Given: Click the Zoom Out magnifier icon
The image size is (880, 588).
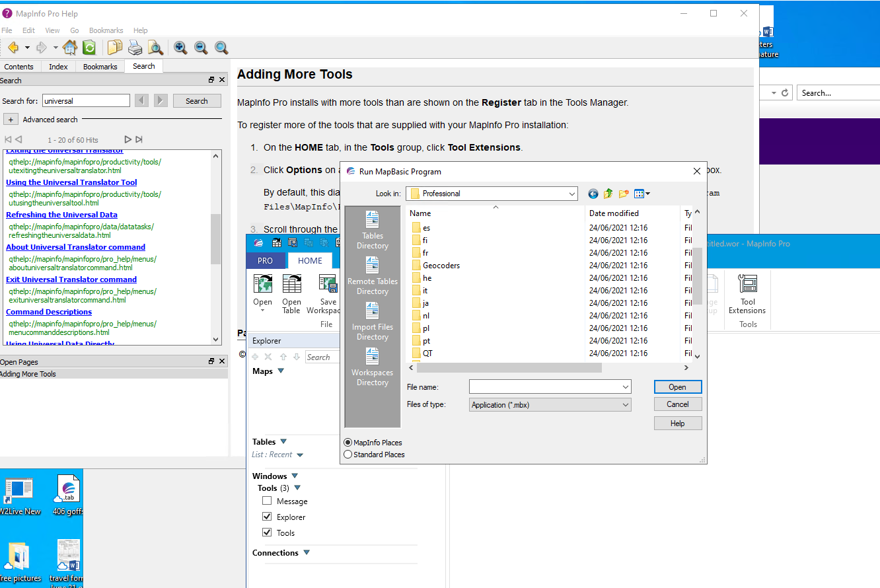Looking at the screenshot, I should (201, 48).
